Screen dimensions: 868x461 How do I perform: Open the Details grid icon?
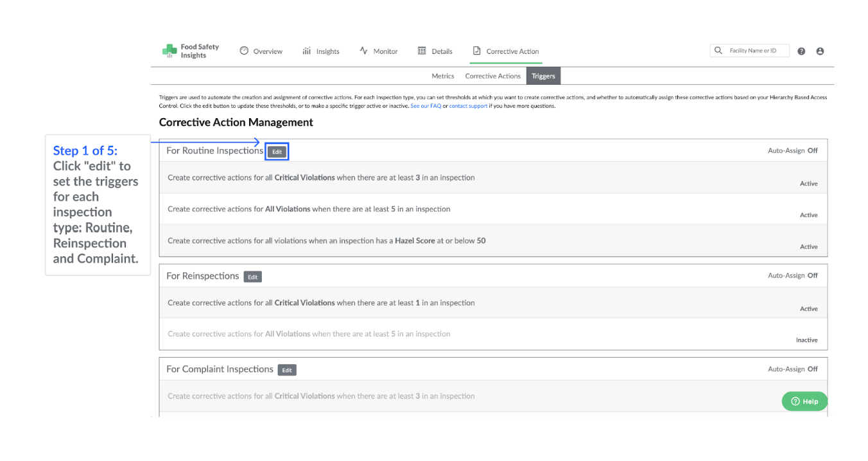click(x=422, y=50)
